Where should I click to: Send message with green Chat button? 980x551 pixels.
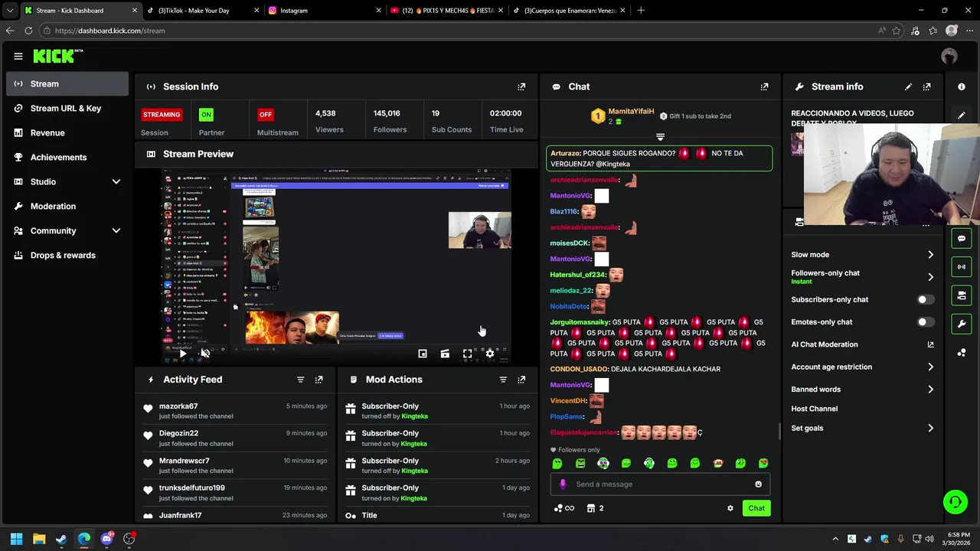pos(756,508)
